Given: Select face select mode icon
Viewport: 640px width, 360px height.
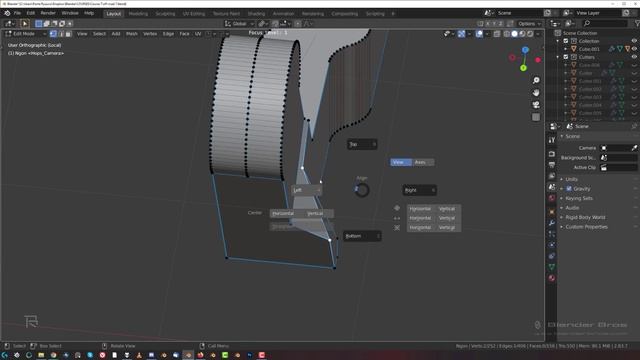Looking at the screenshot, I should [68, 34].
